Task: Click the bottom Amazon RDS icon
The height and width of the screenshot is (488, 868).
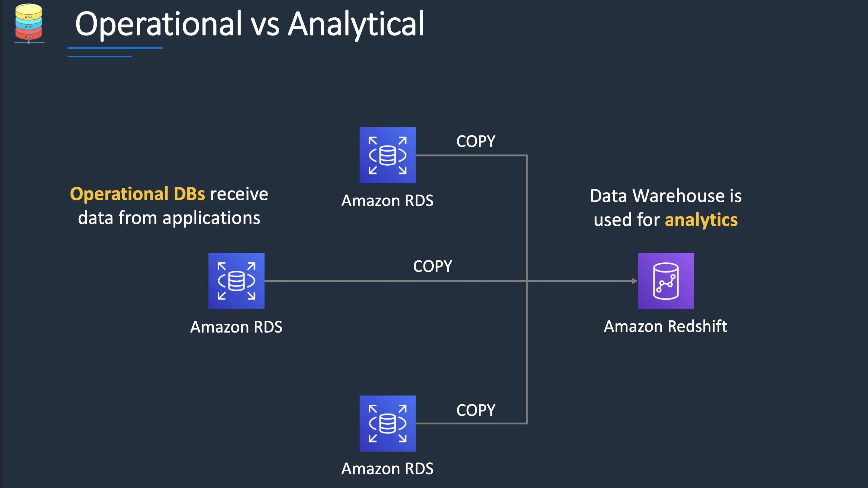Action: coord(387,423)
